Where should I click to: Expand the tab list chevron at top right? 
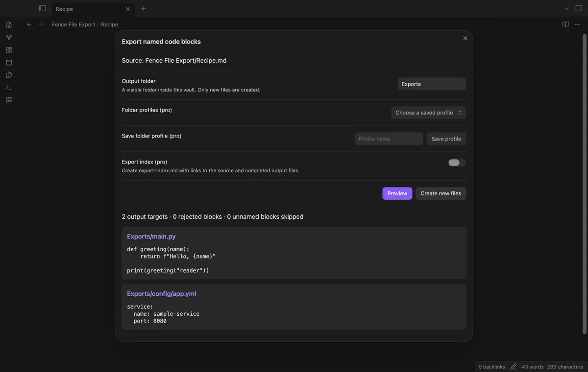(x=566, y=9)
